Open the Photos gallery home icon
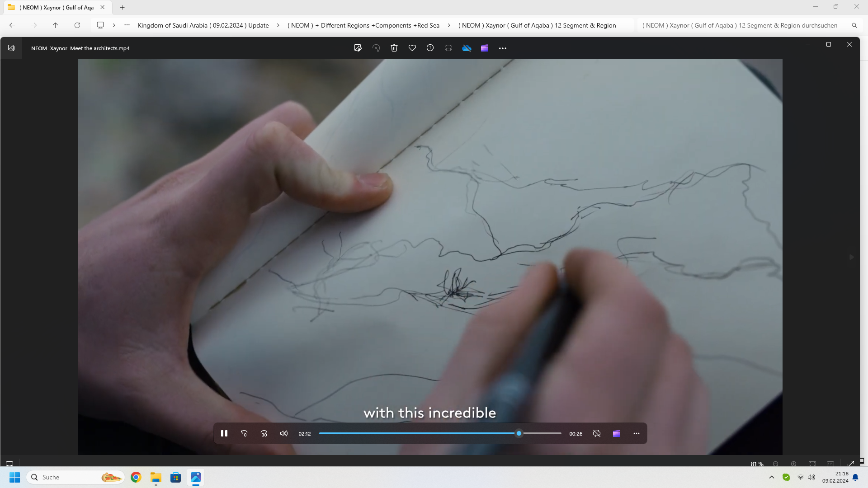 coord(11,48)
